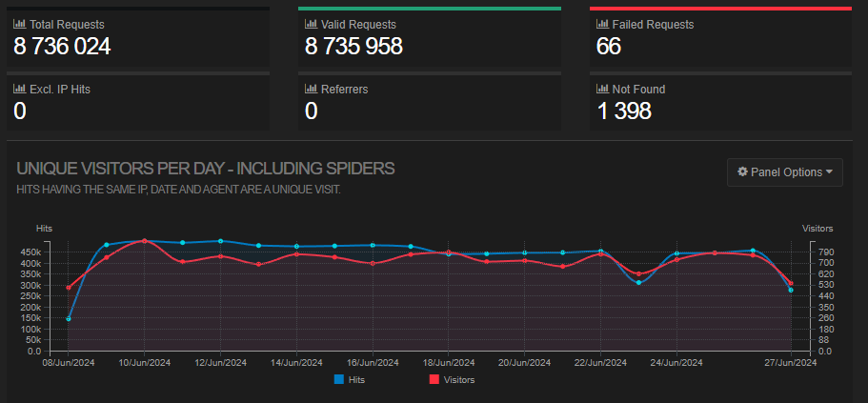Click the 14/Jun/2024 x-axis date label

coord(296,363)
